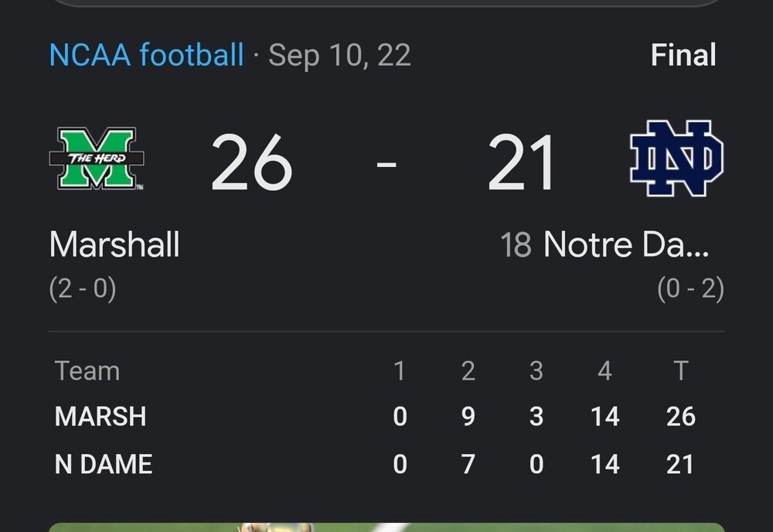Select the N DAME row label
The height and width of the screenshot is (532, 773).
coord(104,464)
